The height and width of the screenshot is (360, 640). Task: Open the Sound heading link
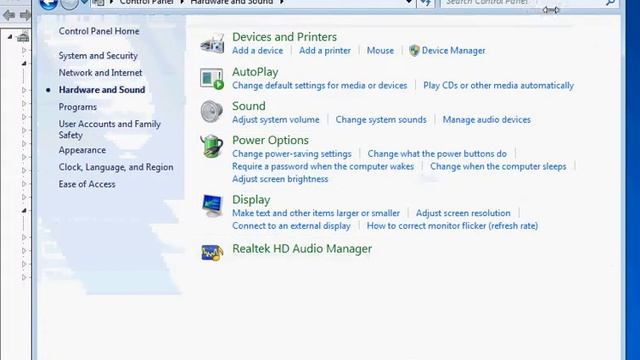[x=249, y=106]
